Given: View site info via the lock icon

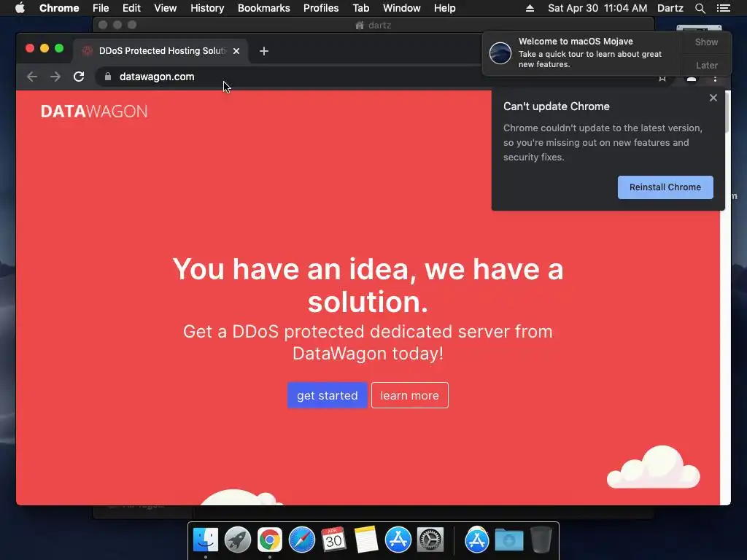Looking at the screenshot, I should click(108, 77).
